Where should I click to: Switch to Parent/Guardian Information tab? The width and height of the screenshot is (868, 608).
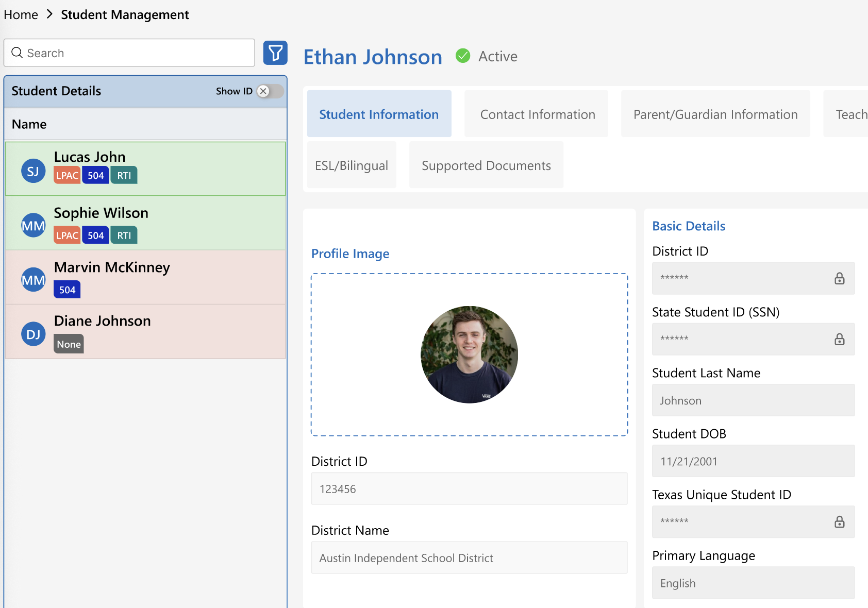(715, 114)
